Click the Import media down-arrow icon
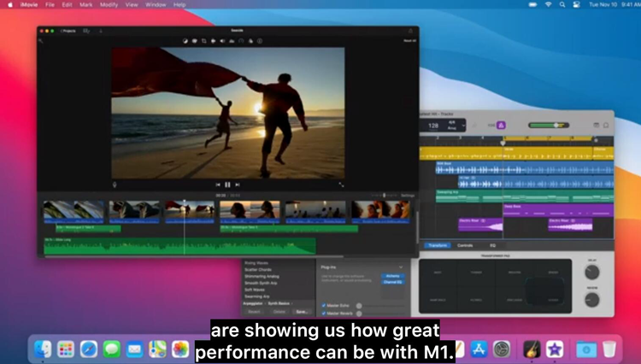 click(x=101, y=31)
